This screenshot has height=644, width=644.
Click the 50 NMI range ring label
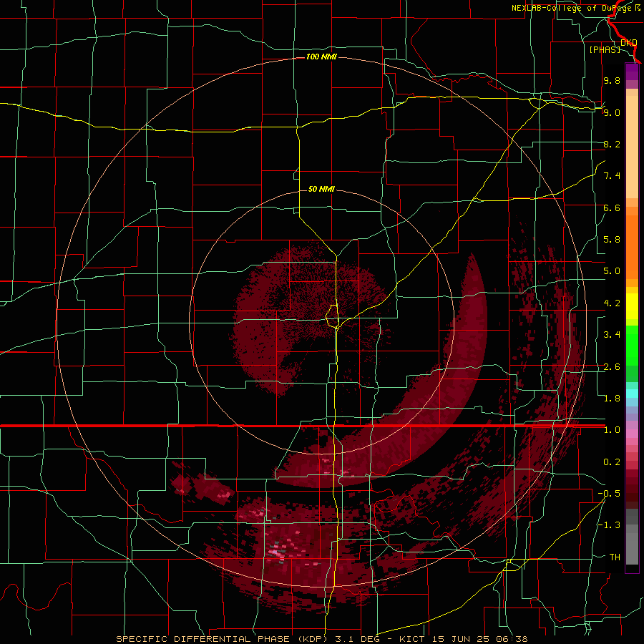coord(321,189)
